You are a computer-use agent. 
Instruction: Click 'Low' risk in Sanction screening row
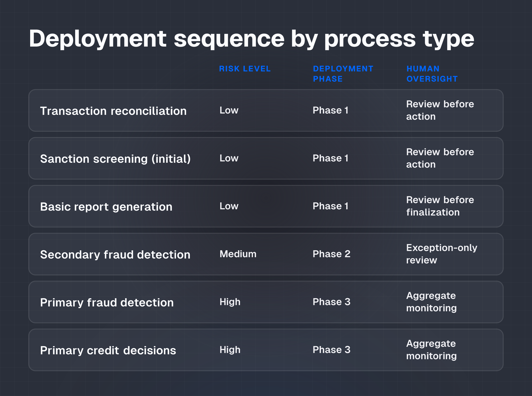point(229,159)
